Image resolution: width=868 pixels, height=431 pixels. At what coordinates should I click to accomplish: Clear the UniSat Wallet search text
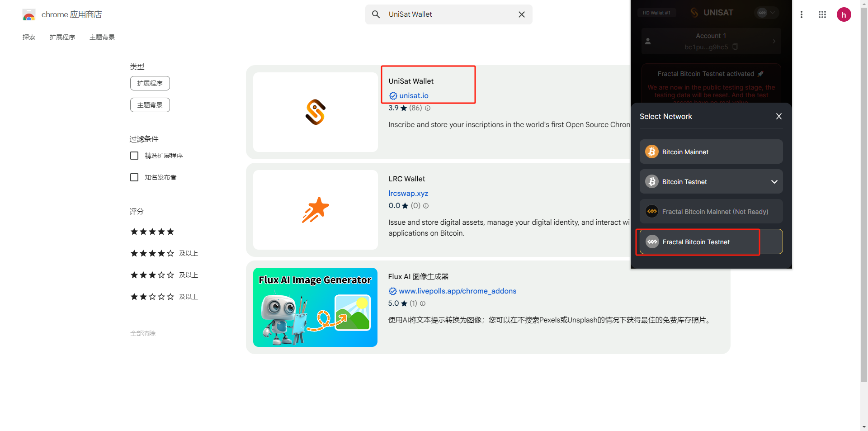pos(521,14)
